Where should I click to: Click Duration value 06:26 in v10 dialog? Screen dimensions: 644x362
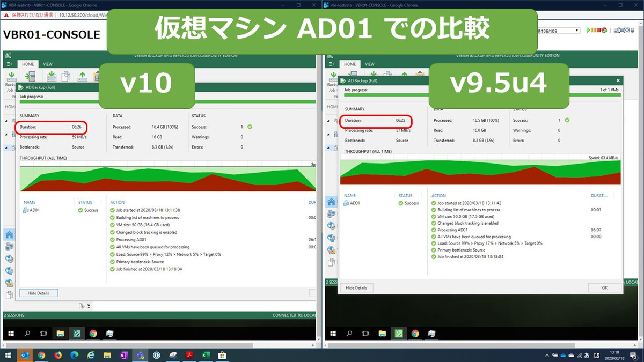pos(76,127)
